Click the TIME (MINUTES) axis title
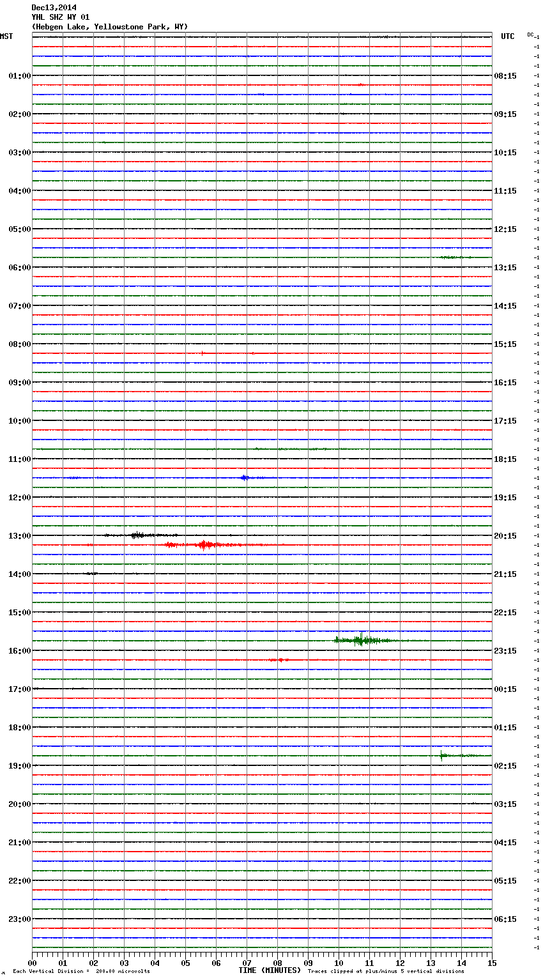This screenshot has height=980, width=543. tap(270, 970)
